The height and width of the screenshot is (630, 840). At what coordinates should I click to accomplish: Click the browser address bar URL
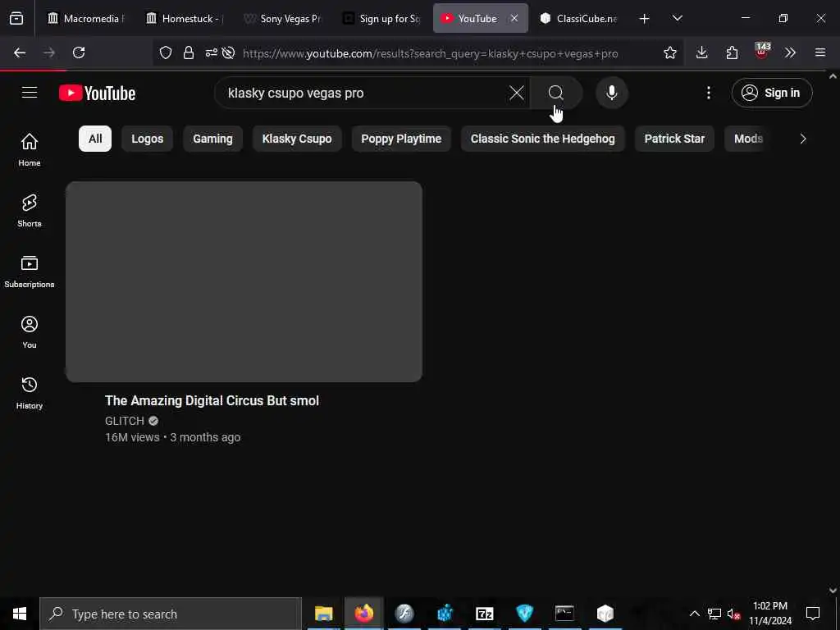click(430, 53)
